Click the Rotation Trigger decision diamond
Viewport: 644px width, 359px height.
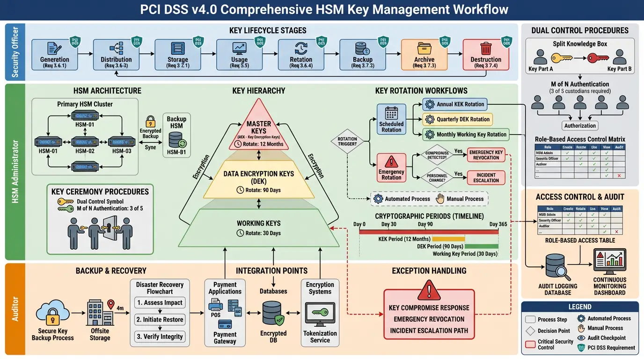[347, 141]
